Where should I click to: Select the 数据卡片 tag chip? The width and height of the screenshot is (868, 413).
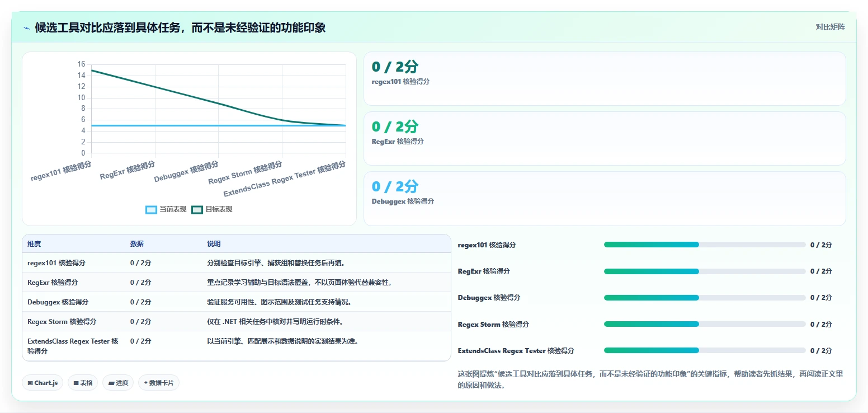click(x=159, y=383)
